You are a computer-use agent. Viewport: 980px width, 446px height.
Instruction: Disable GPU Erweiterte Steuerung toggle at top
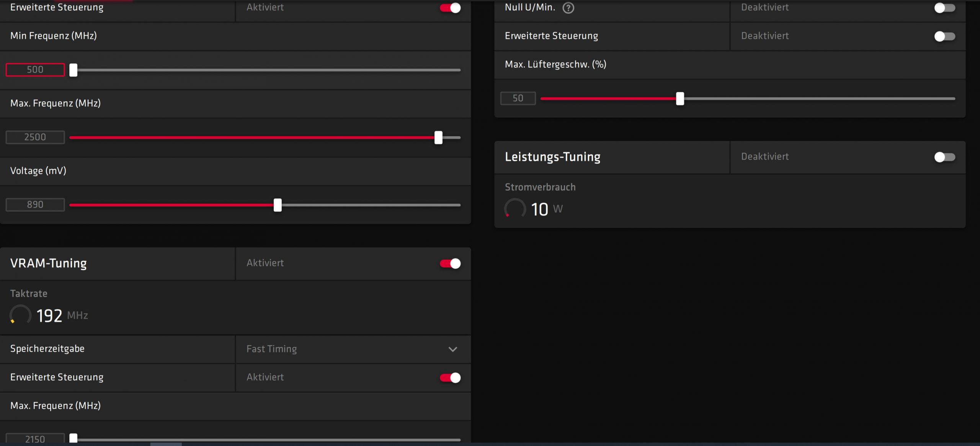point(450,8)
